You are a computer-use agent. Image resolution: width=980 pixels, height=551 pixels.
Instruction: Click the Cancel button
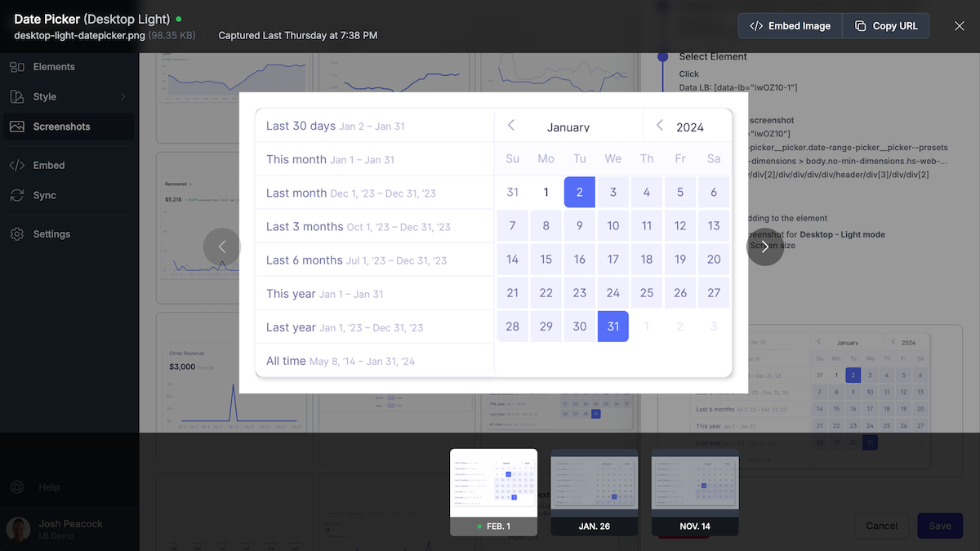pyautogui.click(x=881, y=526)
